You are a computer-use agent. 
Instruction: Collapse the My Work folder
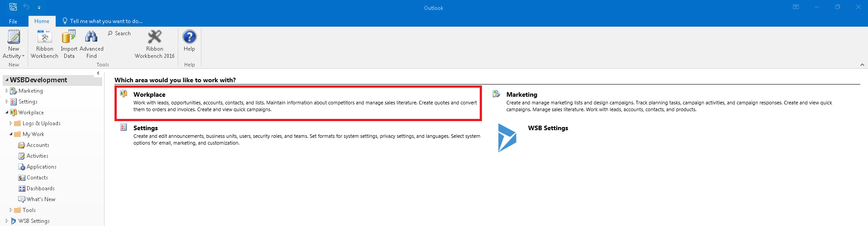(11, 134)
